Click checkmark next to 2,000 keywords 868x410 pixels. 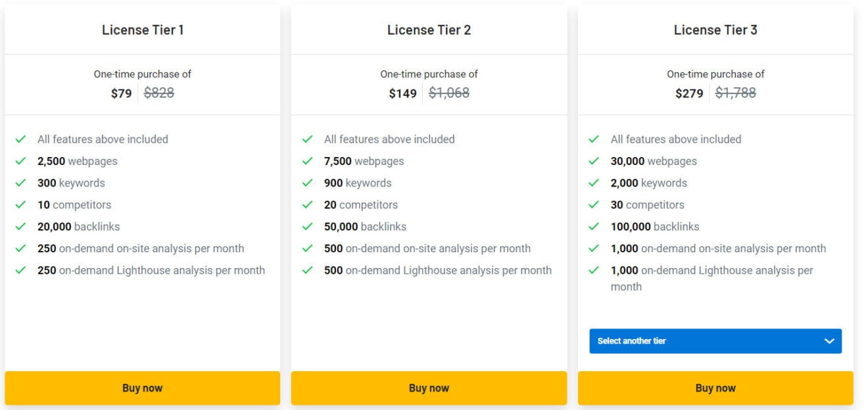(x=594, y=183)
